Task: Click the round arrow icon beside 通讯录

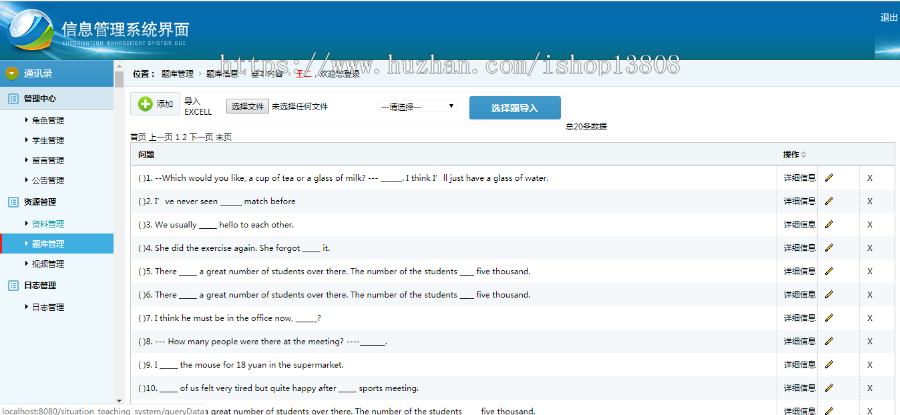Action: pos(11,73)
